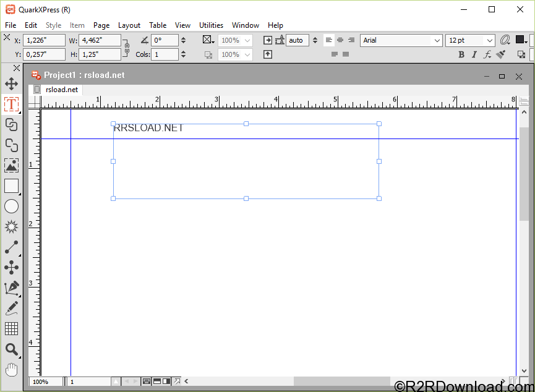Screen dimensions: 535x392
Task: Select the Bezier Pen tool
Action: [x=11, y=288]
